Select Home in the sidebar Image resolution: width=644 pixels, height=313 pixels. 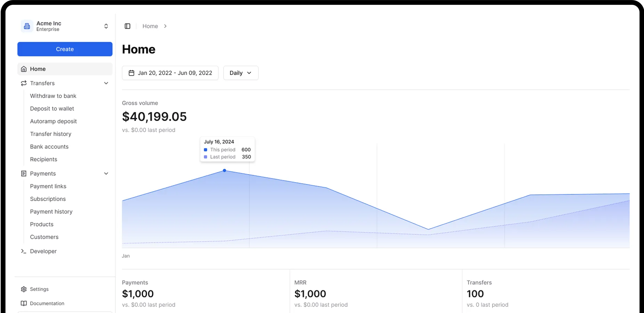tap(65, 69)
